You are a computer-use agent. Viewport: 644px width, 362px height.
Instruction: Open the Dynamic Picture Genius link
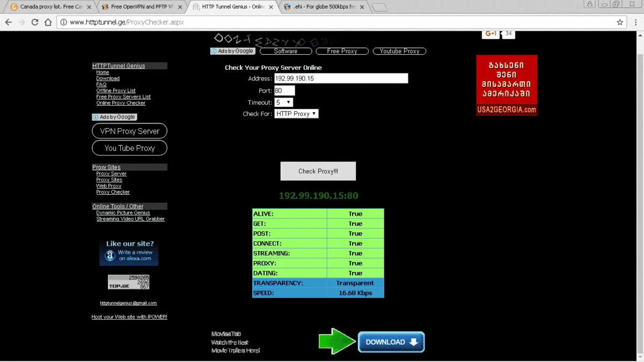point(123,213)
